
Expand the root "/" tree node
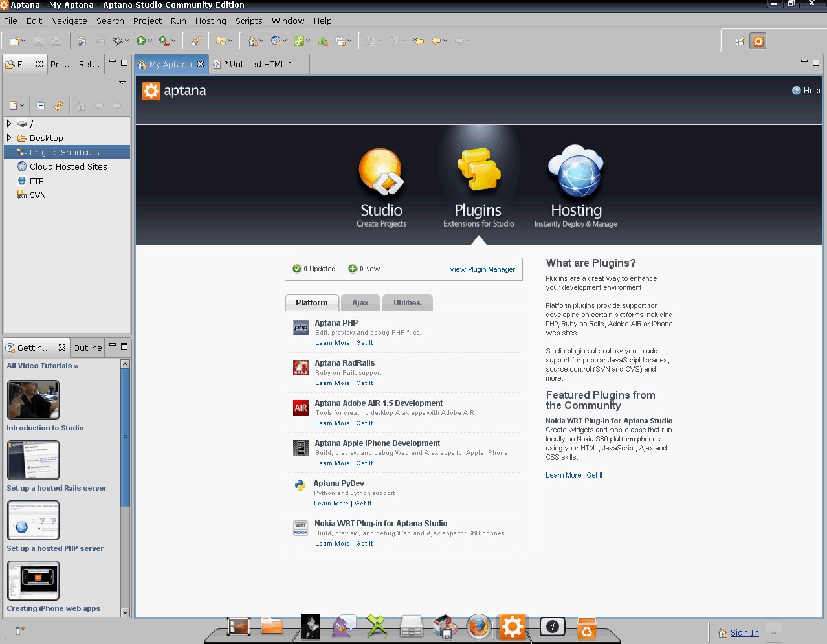pos(9,123)
